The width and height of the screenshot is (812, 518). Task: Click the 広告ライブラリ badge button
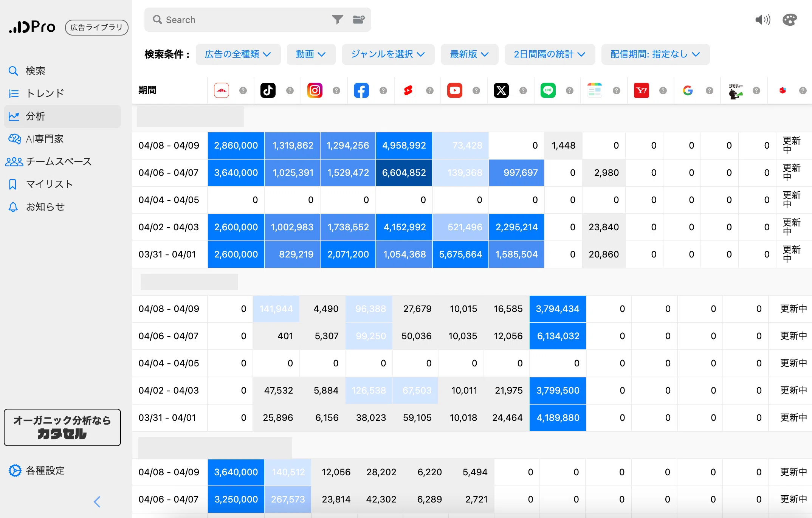[x=97, y=27]
